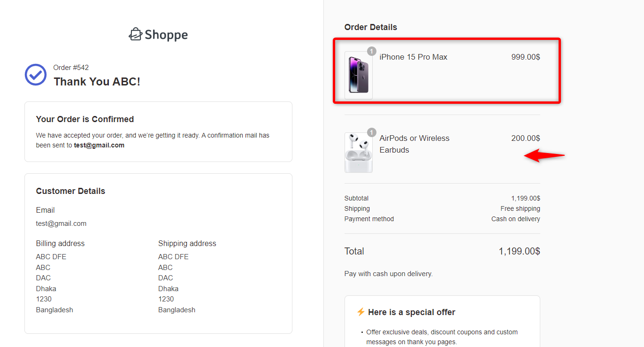Click the Total label
This screenshot has width=644, height=347.
(x=354, y=251)
